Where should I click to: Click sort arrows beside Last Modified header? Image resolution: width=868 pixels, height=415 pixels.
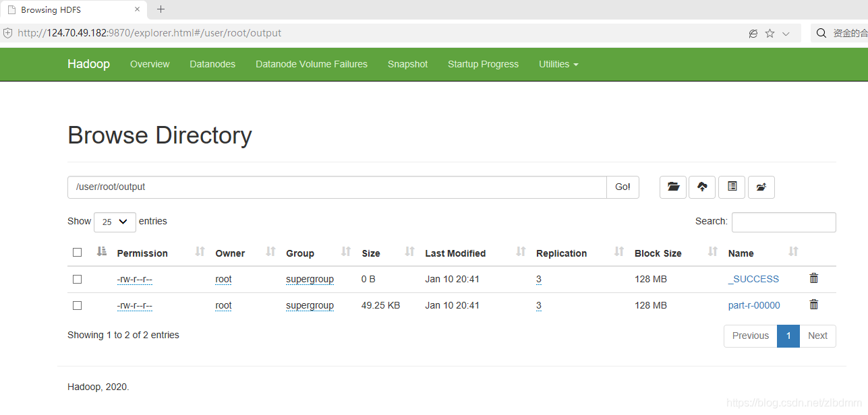521,251
